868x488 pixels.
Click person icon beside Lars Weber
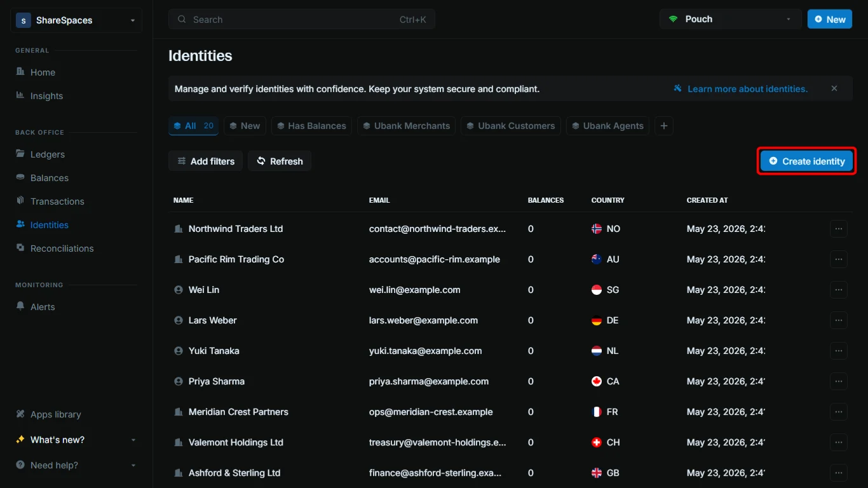[179, 320]
